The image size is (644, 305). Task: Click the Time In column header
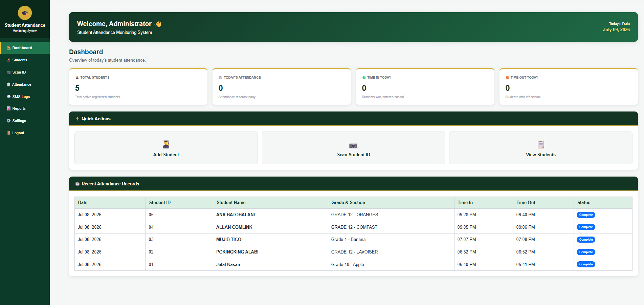(484, 202)
